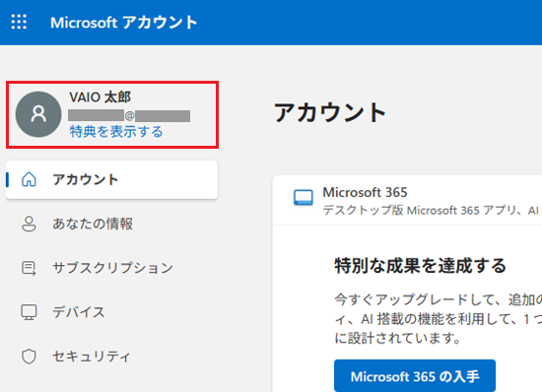Screen dimensions: 542x392
Task: Click the monitor icon for デバイス
Action: coord(29,312)
